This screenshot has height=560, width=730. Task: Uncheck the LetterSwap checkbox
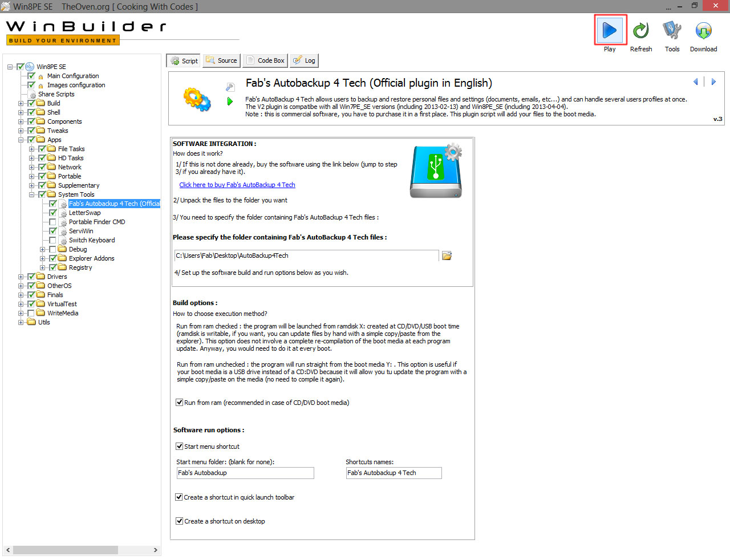click(52, 213)
